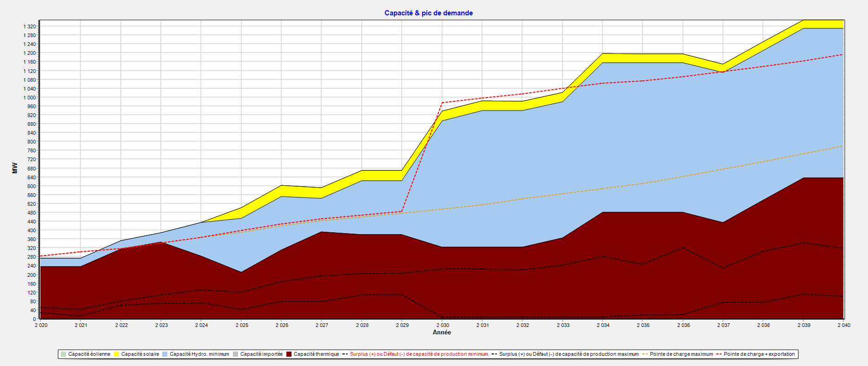
Task: Click the '2 027' x-axis label
Action: [322, 325]
